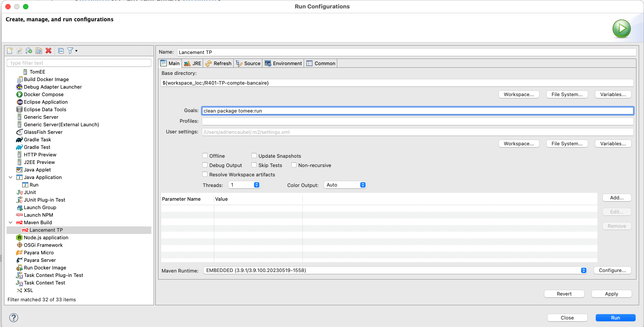Click the Apply button
The width and height of the screenshot is (644, 327).
pos(611,294)
